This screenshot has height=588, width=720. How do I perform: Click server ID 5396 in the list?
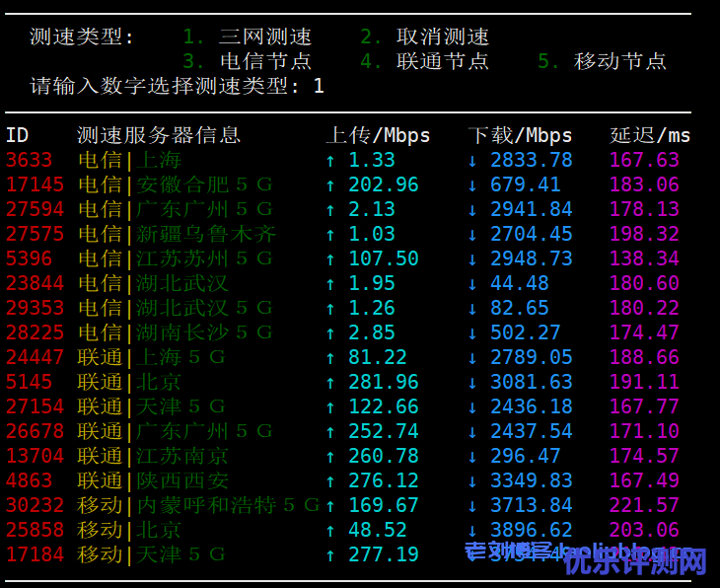tap(30, 258)
